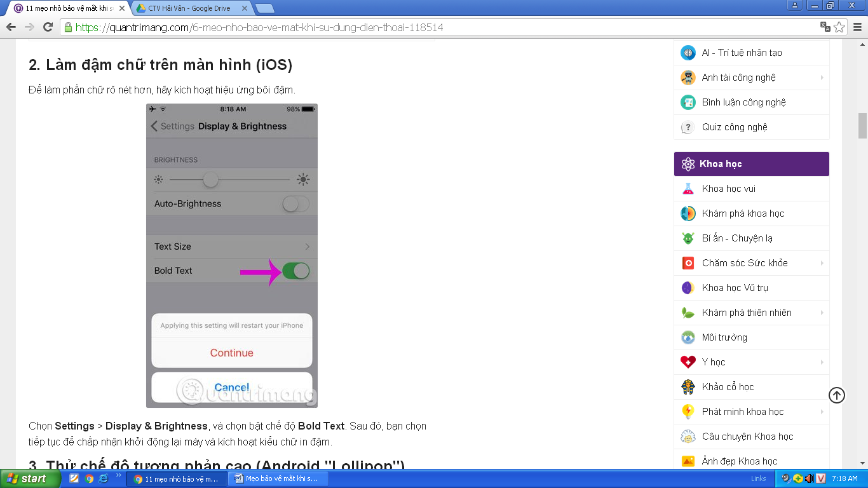The width and height of the screenshot is (868, 488).
Task: Expand the Anh tài công nghệ submenu arrow
Action: click(x=822, y=78)
